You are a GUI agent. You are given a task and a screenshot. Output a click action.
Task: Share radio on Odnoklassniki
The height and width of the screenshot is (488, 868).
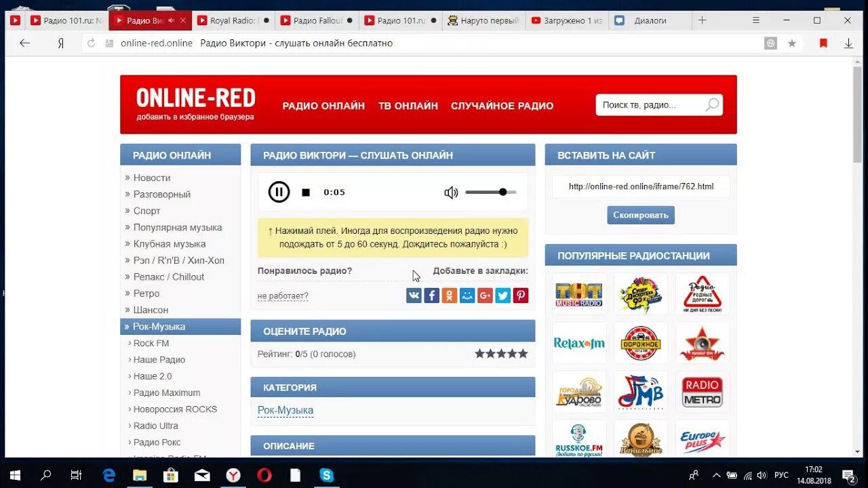point(450,295)
